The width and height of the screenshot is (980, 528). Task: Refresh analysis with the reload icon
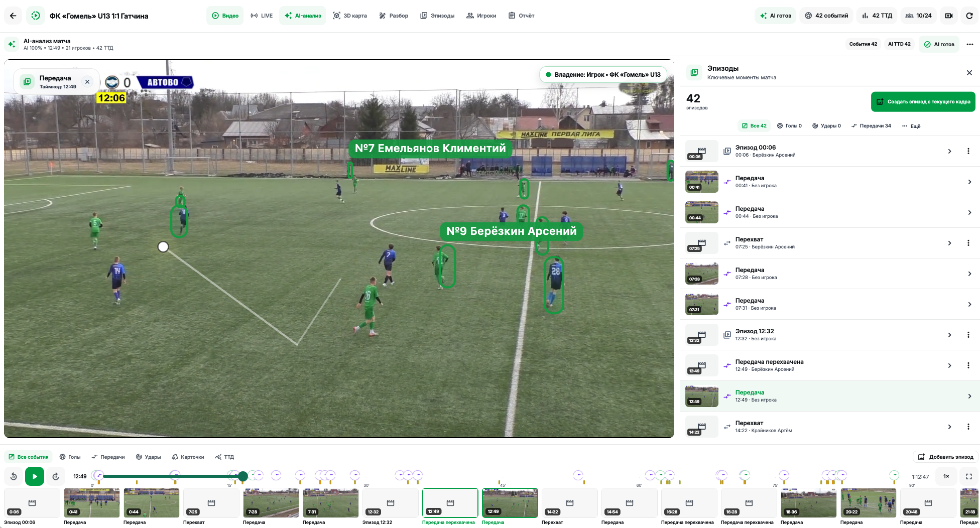tap(969, 16)
